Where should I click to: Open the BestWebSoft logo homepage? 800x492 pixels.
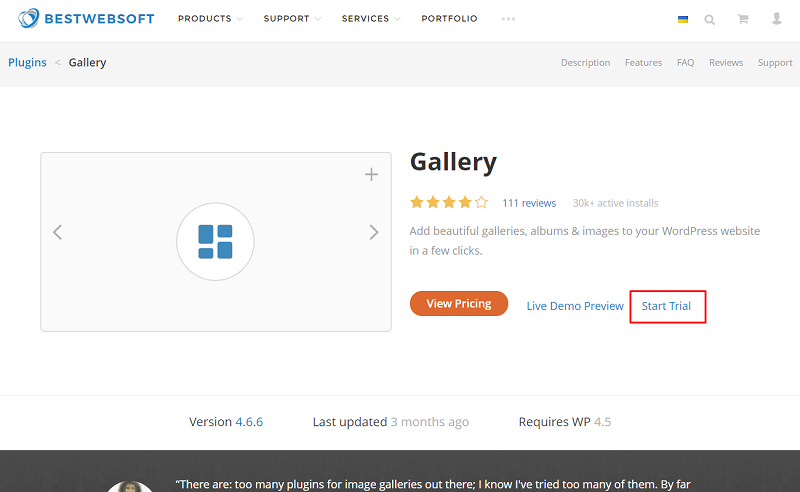[x=86, y=18]
